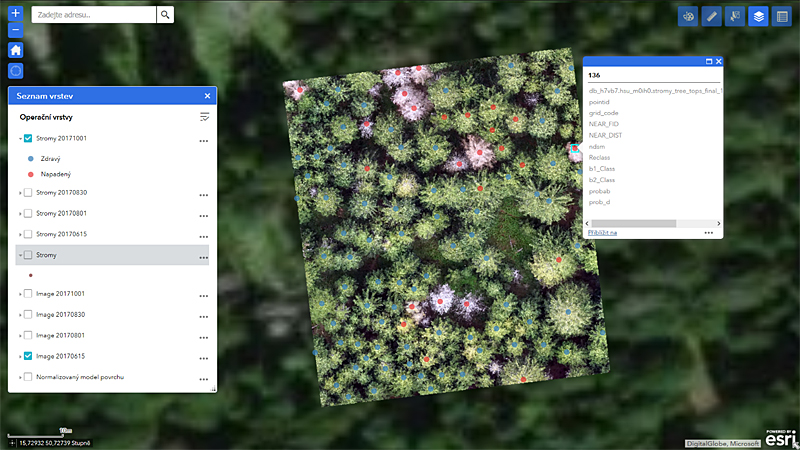Open layer list filter options icon
The image size is (800, 450).
204,117
